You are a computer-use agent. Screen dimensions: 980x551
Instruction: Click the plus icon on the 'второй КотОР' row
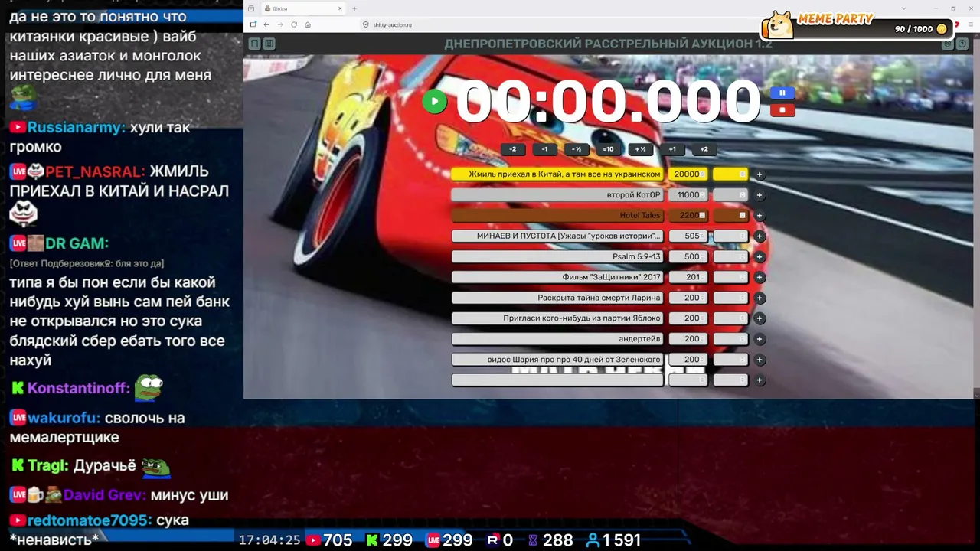click(x=759, y=195)
